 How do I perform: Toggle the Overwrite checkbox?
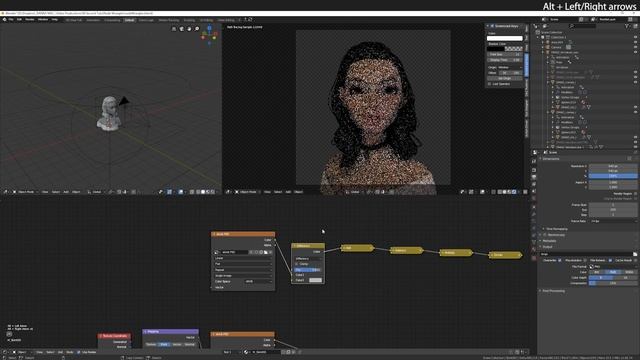point(560,260)
